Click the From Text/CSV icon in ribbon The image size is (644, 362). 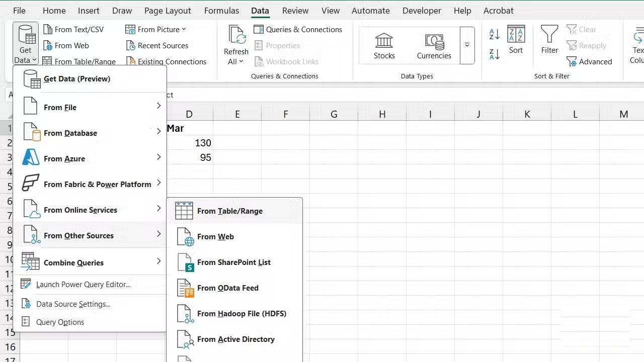click(48, 30)
